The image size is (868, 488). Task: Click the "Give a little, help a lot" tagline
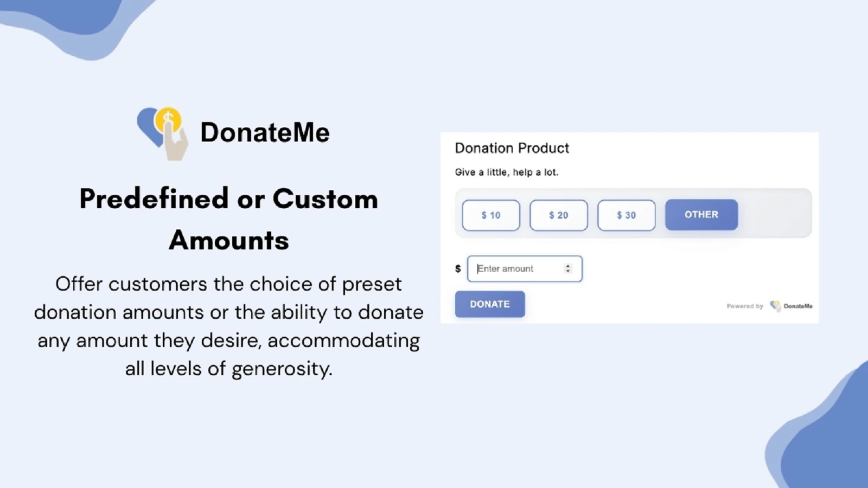[x=506, y=172]
